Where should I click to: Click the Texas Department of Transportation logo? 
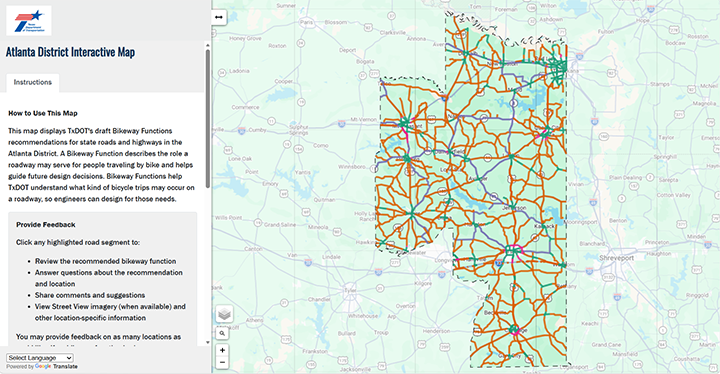tap(28, 21)
